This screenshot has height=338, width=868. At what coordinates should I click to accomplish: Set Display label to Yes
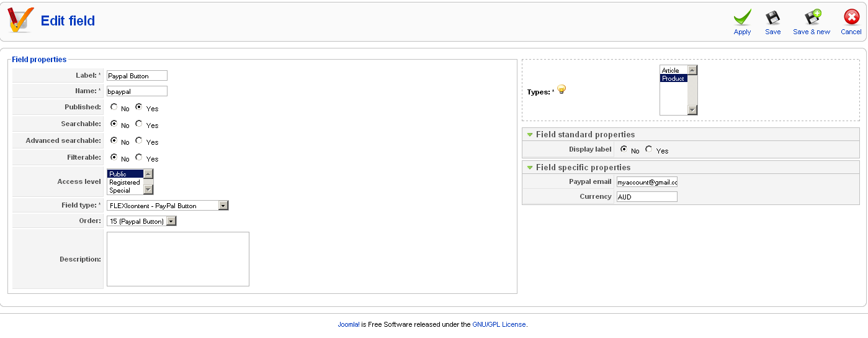[x=649, y=149]
